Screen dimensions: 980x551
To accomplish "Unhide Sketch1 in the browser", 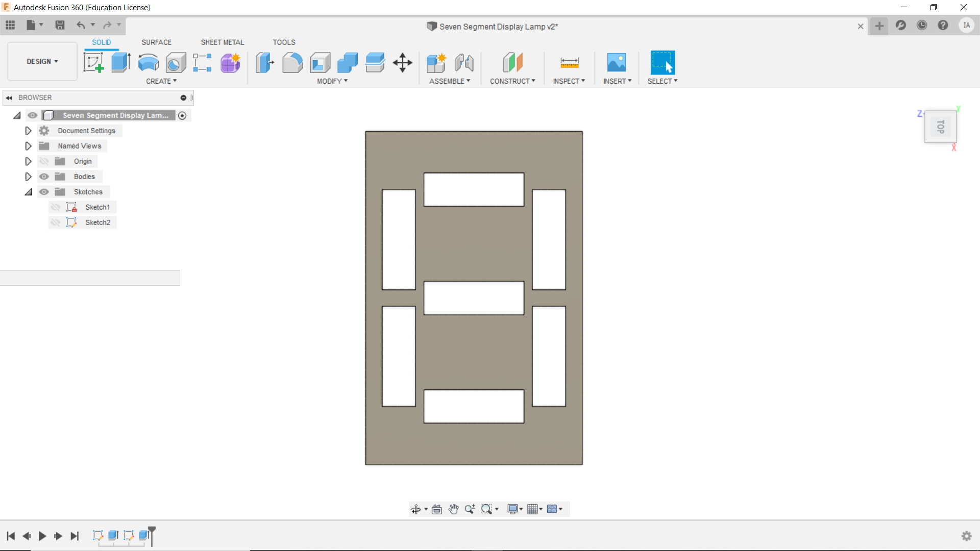I will [56, 207].
